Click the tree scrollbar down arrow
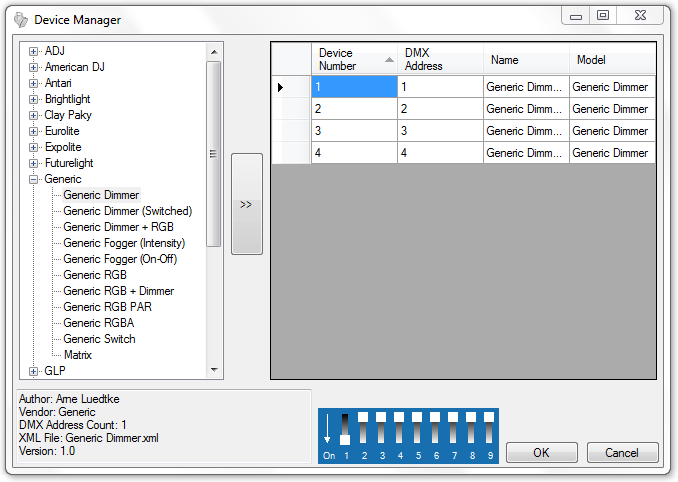The width and height of the screenshot is (678, 482). 213,370
